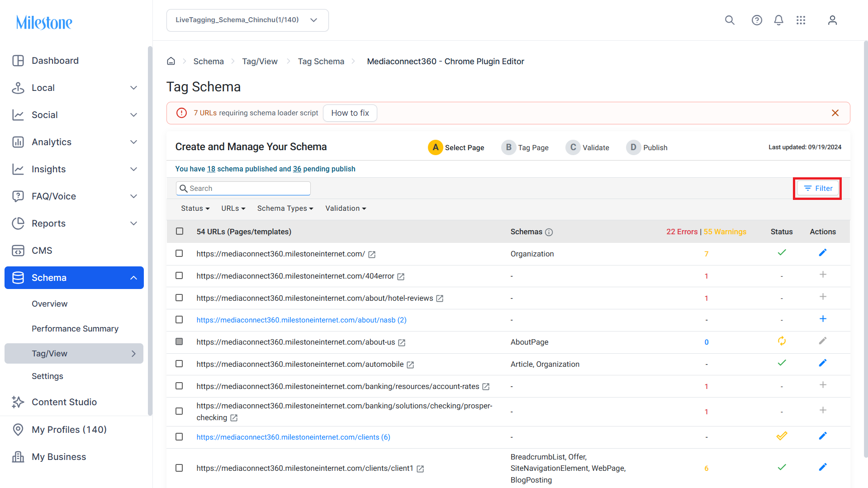The height and width of the screenshot is (488, 868).
Task: Open 404error URL external link icon
Action: pos(401,277)
